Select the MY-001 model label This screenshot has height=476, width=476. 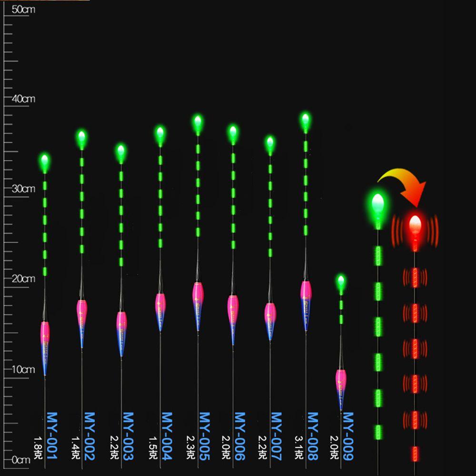51,436
